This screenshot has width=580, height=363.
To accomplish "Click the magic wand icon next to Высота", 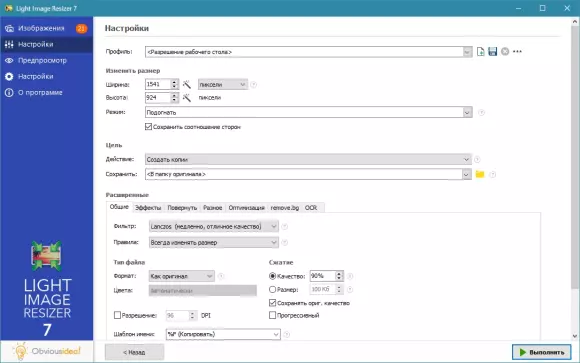I will 187,98.
